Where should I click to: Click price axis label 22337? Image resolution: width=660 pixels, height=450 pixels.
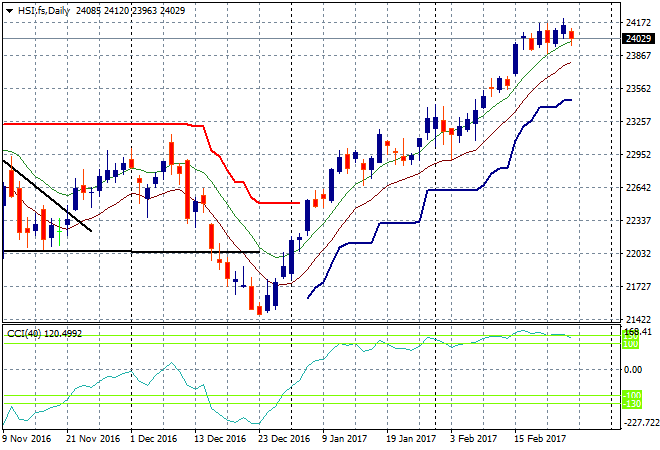638,221
